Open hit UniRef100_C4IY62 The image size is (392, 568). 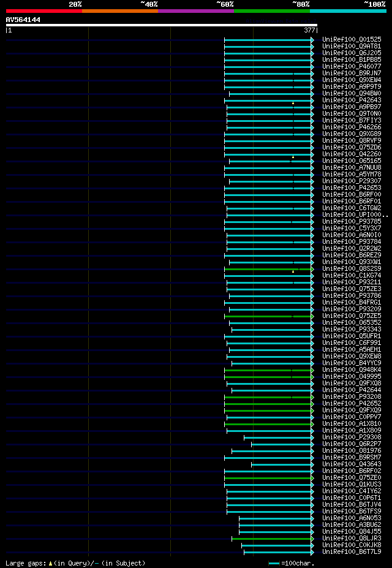[352, 491]
